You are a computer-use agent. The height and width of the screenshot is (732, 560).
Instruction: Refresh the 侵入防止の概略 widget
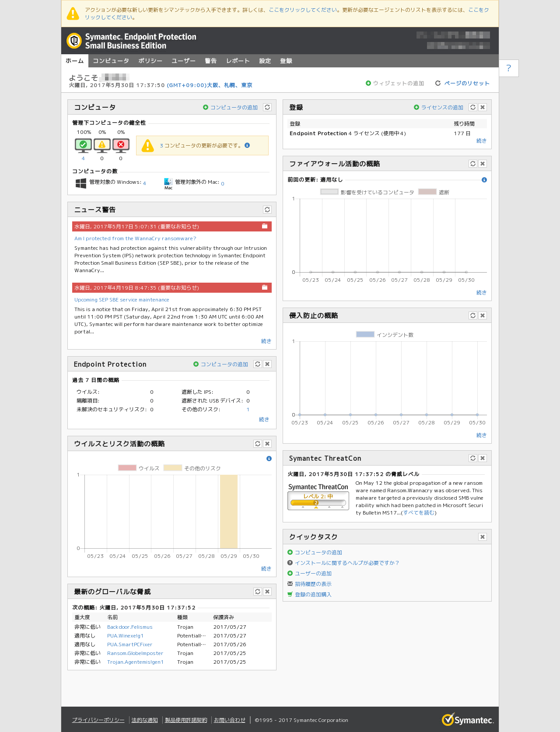(473, 315)
